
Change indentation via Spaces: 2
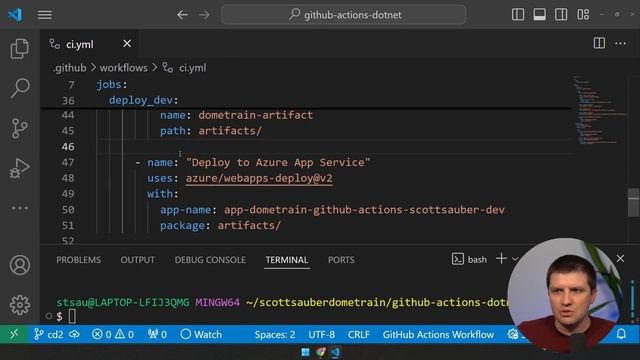tap(275, 335)
